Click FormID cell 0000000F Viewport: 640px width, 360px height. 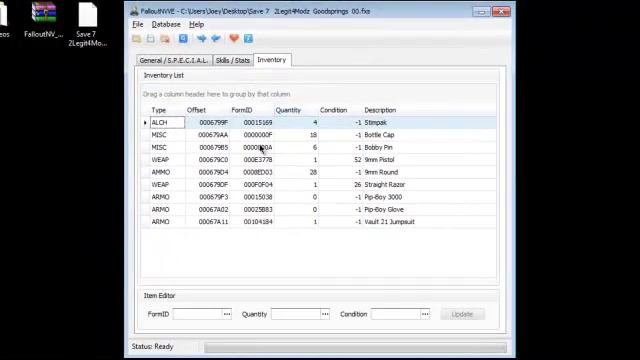(x=252, y=135)
